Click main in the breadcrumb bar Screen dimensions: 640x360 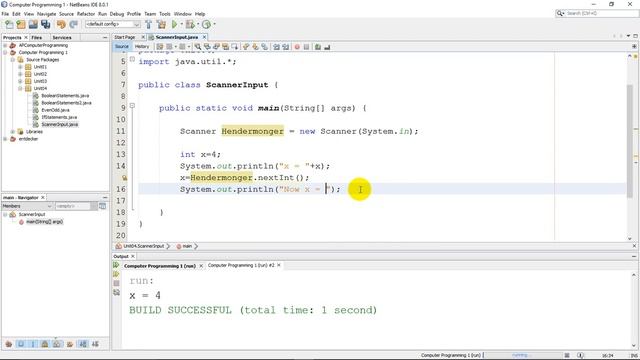coord(187,247)
